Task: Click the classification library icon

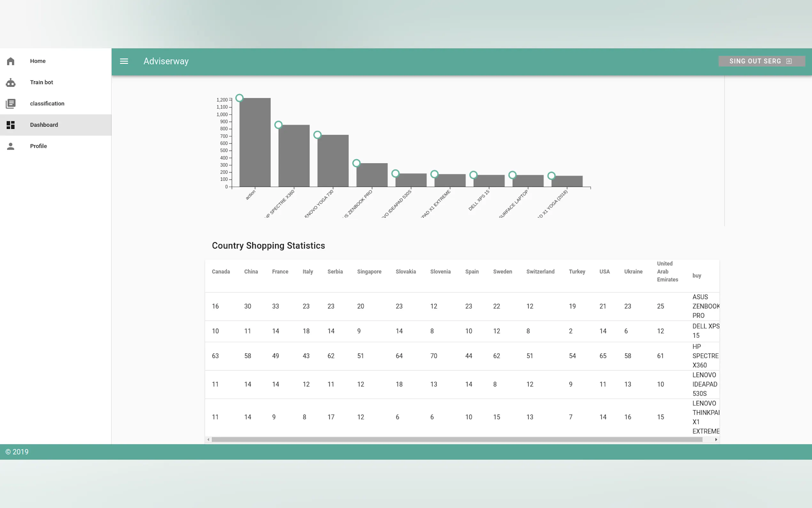Action: point(11,103)
